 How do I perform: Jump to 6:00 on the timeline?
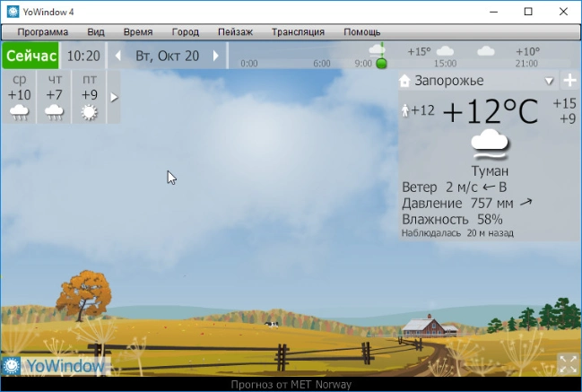[x=321, y=64]
